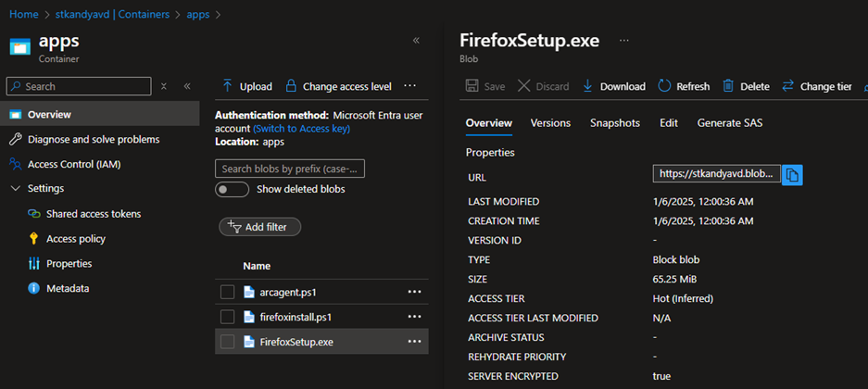Click the Properties bars icon in the sidebar

tap(33, 263)
